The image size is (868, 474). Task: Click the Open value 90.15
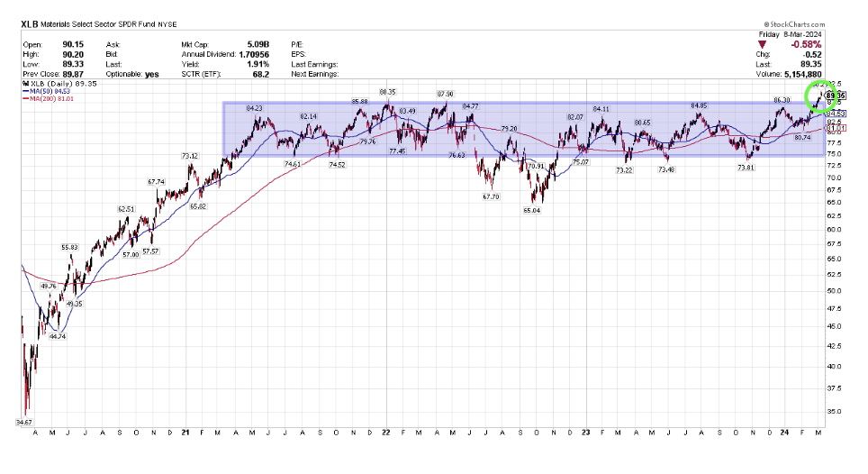click(73, 44)
